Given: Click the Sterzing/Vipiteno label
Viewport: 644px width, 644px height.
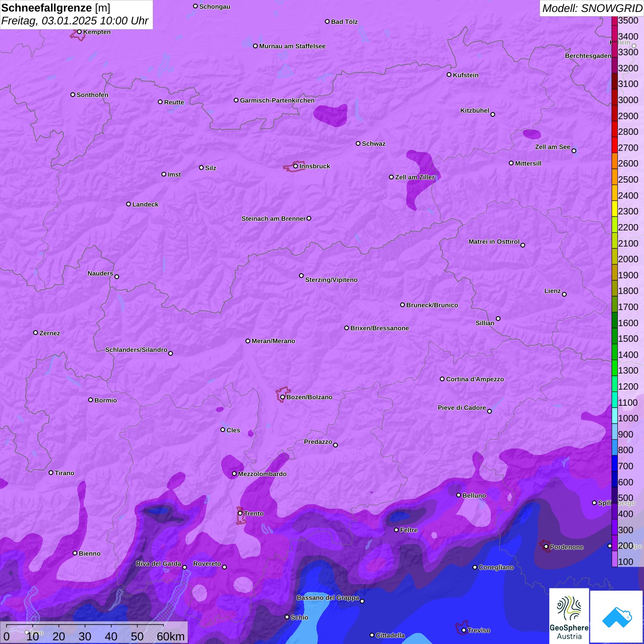Looking at the screenshot, I should click(332, 280).
